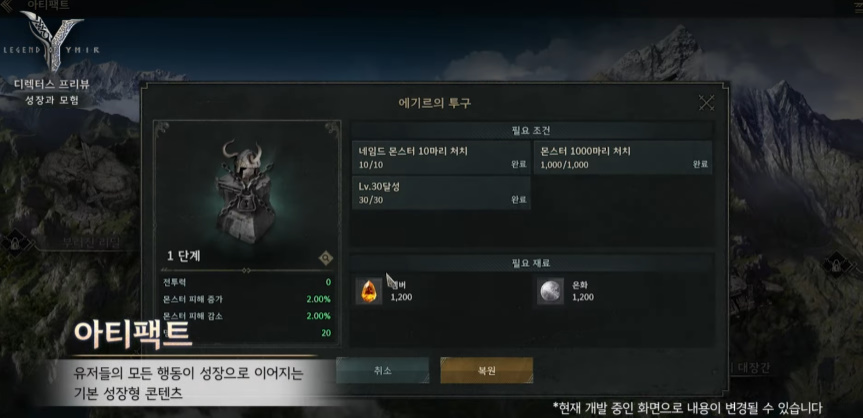
Task: Select the 은화 silver coin icon
Action: coord(550,291)
